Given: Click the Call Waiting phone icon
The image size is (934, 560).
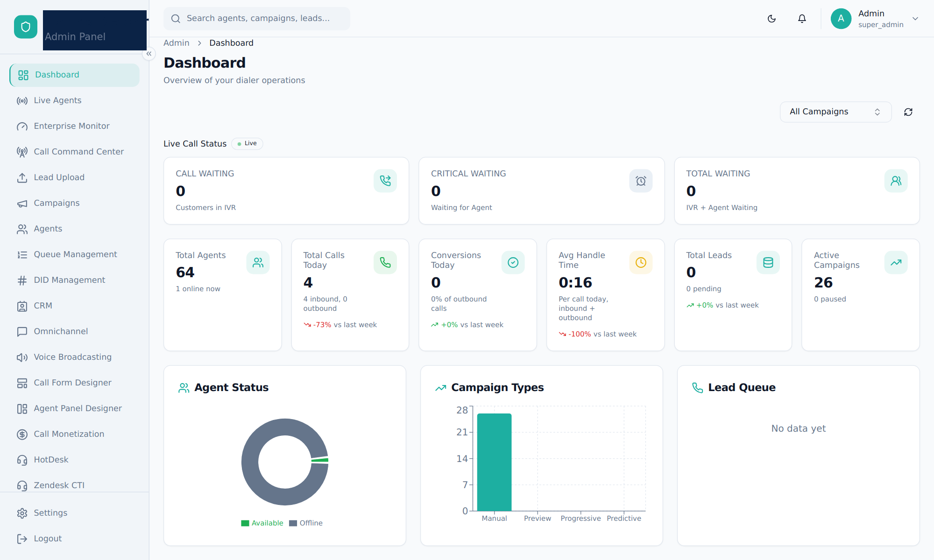Looking at the screenshot, I should point(385,181).
